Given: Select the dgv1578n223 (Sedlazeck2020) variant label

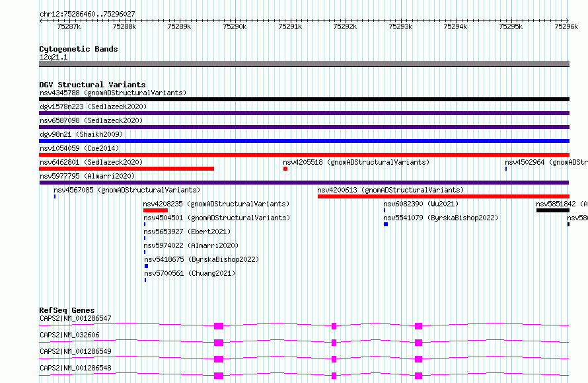Looking at the screenshot, I should point(93,106).
